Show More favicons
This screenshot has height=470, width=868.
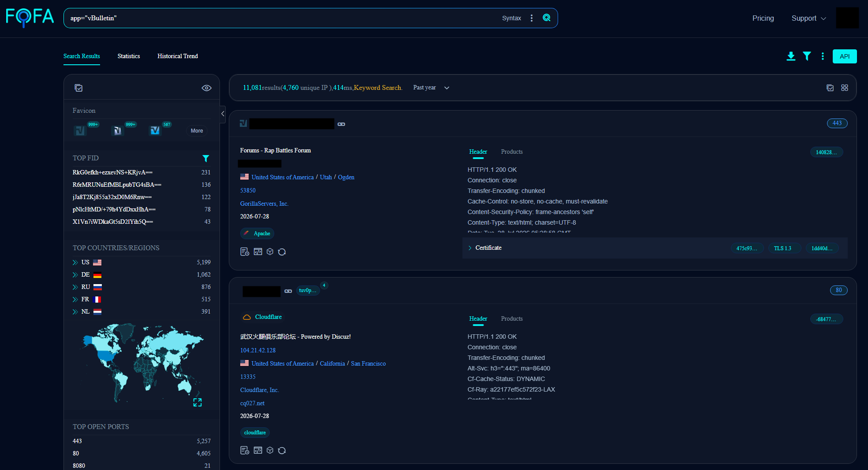[x=197, y=131]
